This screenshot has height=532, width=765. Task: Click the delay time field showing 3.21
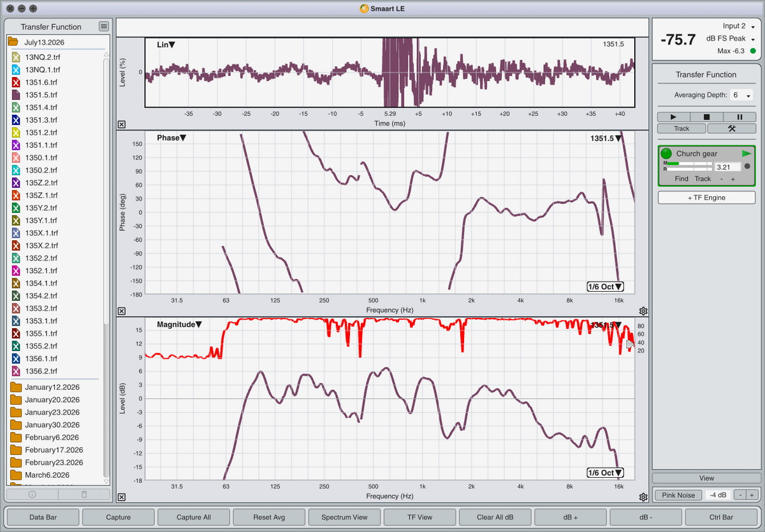[x=727, y=167]
